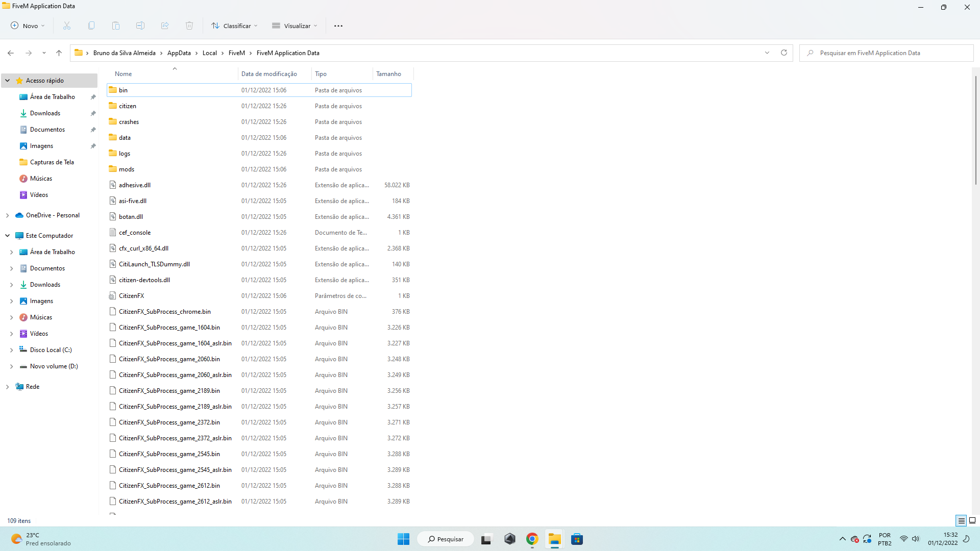Viewport: 980px width, 551px height.
Task: Expand OneDrive - Personal tree node
Action: pyautogui.click(x=8, y=215)
